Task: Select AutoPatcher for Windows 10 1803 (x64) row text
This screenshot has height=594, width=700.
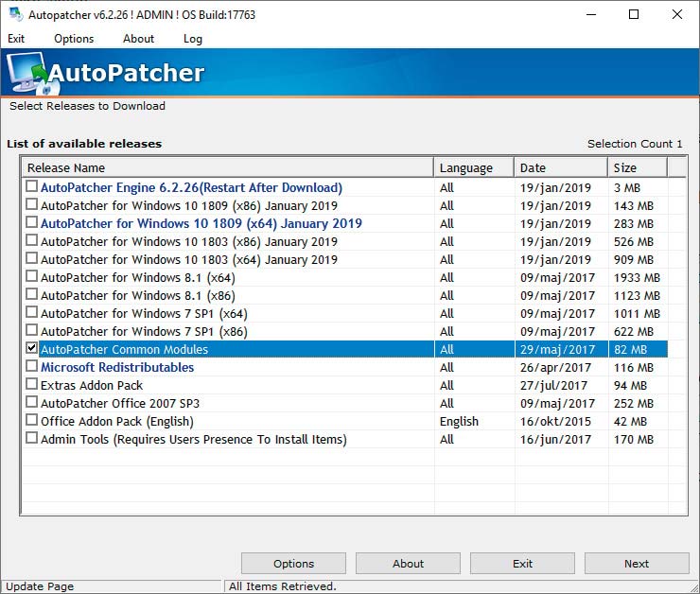Action: [189, 260]
